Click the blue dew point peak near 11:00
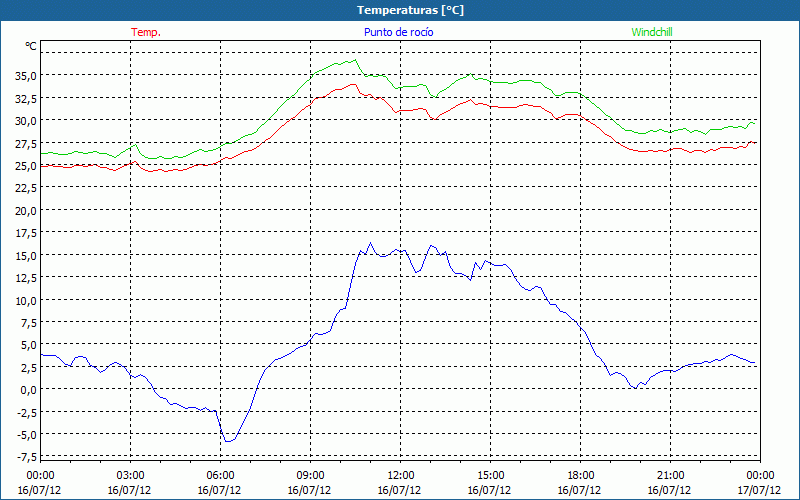 370,243
